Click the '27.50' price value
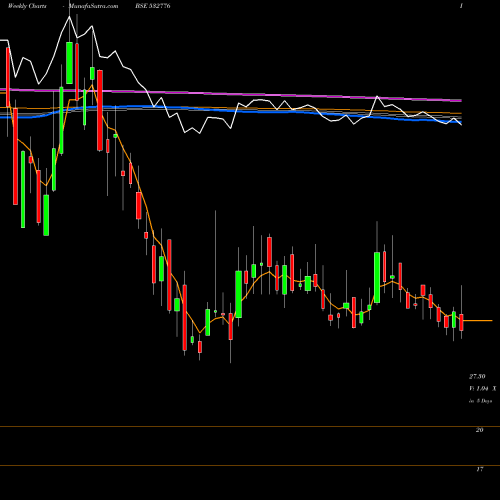 [477, 376]
